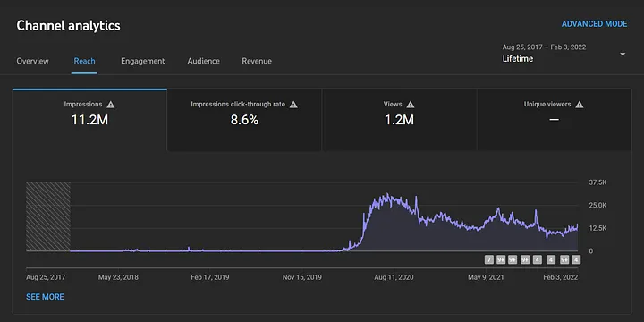The height and width of the screenshot is (322, 644).
Task: Click the Feb 3, 2022 x-axis label
Action: coord(560,277)
